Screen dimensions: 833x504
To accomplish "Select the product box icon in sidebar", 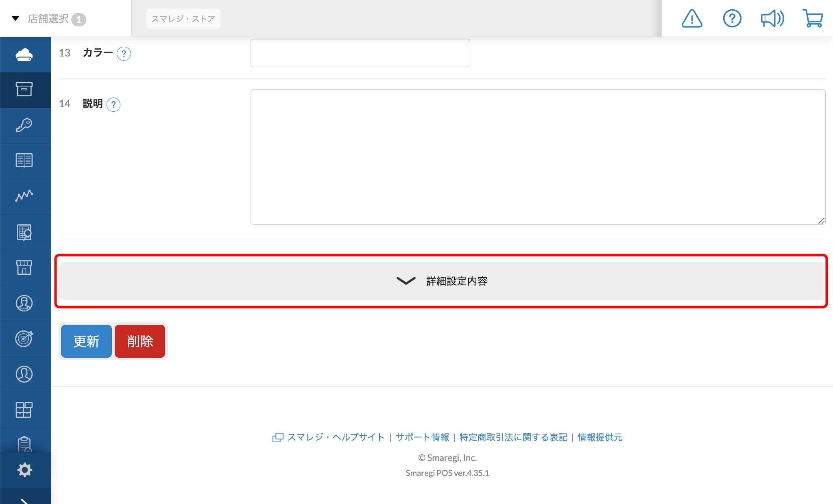I will 24,89.
